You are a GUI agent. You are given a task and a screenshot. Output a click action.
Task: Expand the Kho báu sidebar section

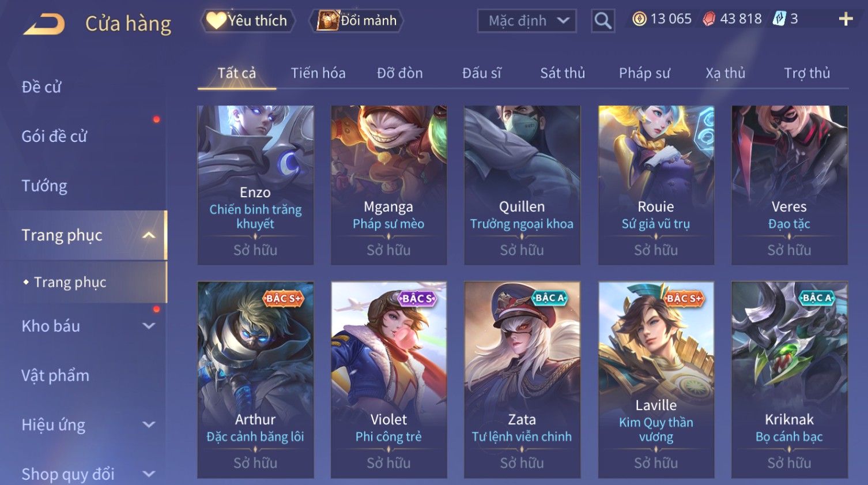[149, 326]
